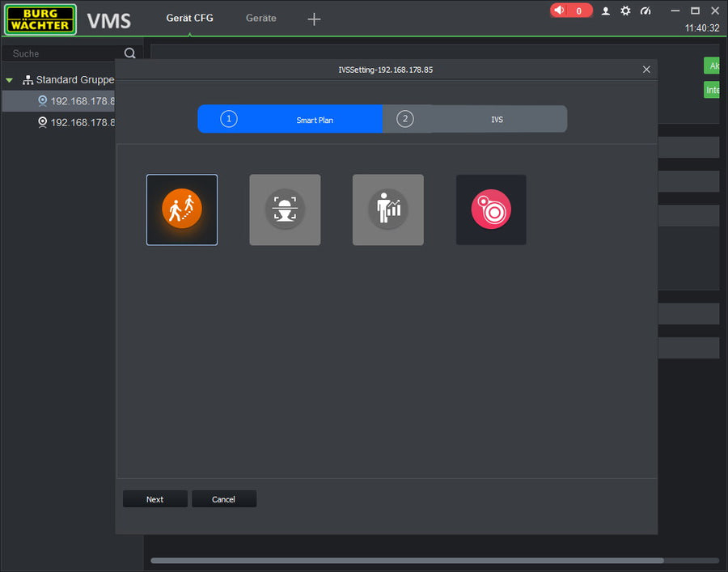728x572 pixels.
Task: Select the face detection smart plan icon
Action: coord(285,210)
